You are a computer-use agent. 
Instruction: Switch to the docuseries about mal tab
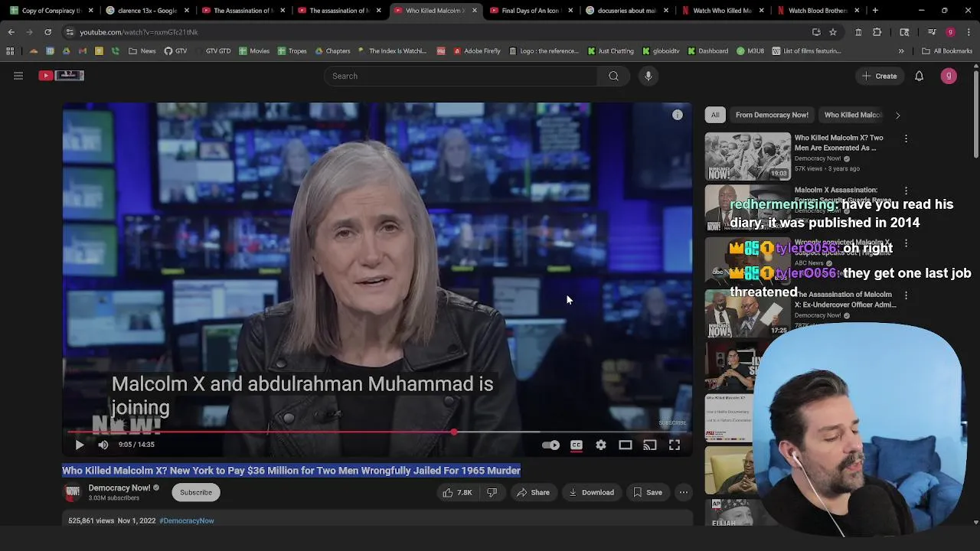pos(626,11)
